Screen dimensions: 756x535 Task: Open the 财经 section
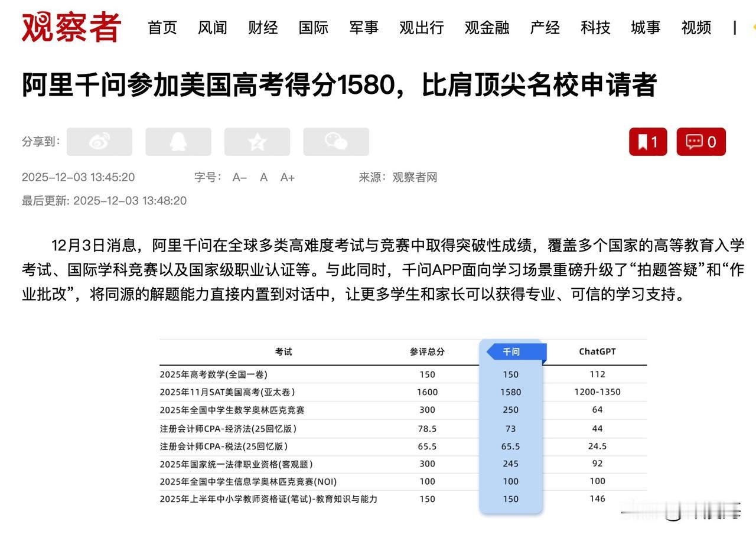click(263, 28)
